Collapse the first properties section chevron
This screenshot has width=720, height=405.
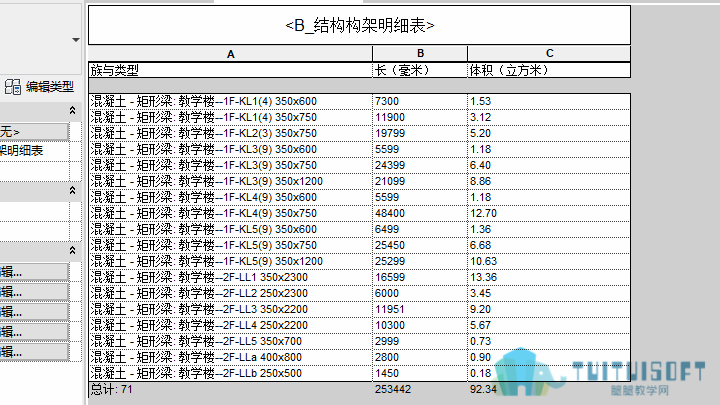click(x=72, y=110)
